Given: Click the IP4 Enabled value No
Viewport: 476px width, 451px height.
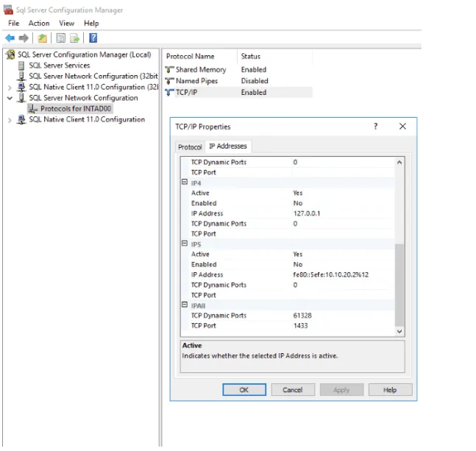Looking at the screenshot, I should (x=297, y=203).
